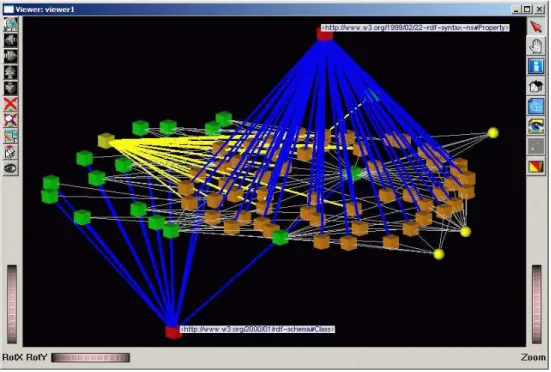Select the red arrow pointer tool
The width and height of the screenshot is (551, 372).
tap(536, 26)
